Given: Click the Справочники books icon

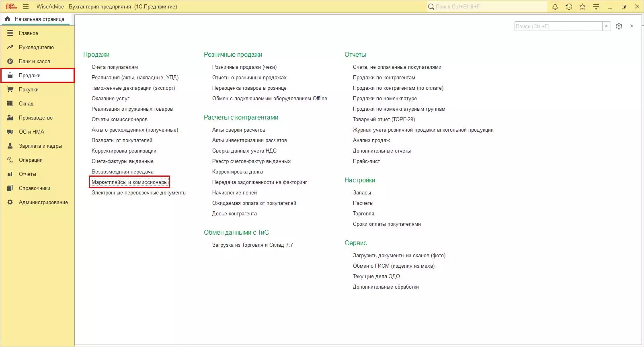Looking at the screenshot, I should (10, 188).
